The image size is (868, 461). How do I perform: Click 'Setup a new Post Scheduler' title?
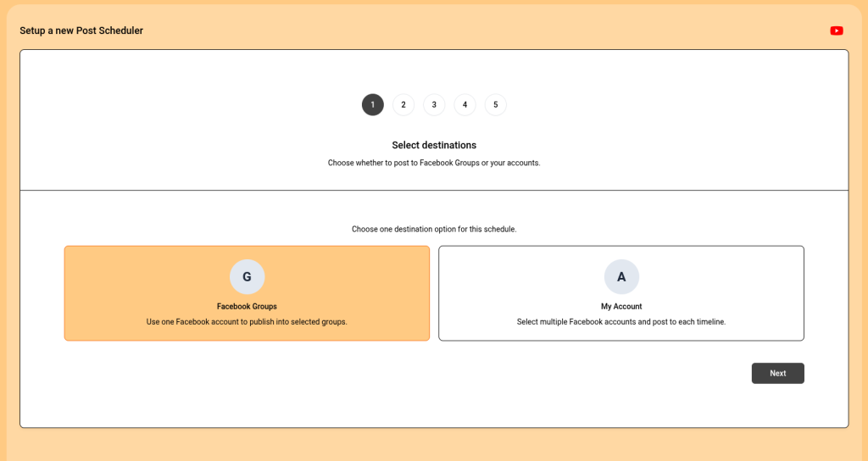click(81, 31)
